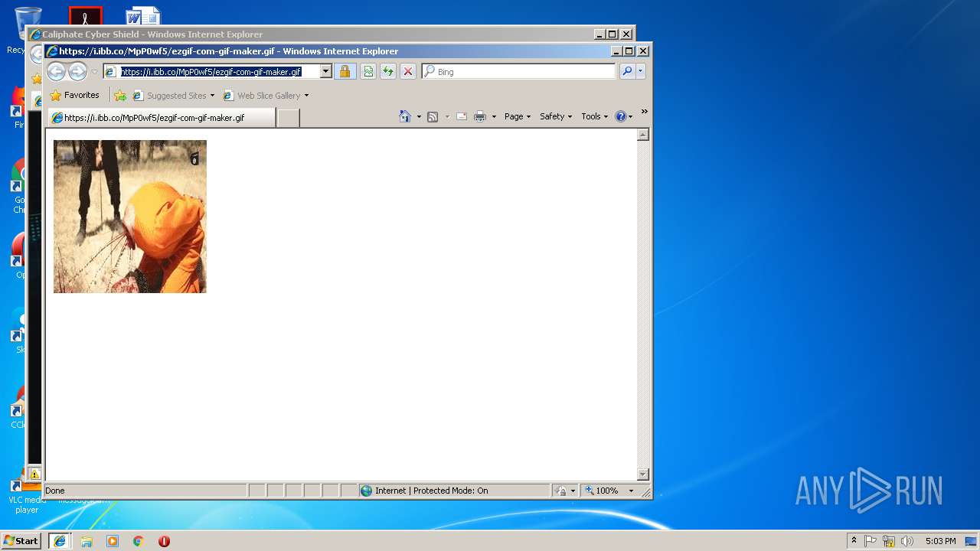Viewport: 980px width, 551px height.
Task: Open the Safety menu
Action: tap(556, 116)
